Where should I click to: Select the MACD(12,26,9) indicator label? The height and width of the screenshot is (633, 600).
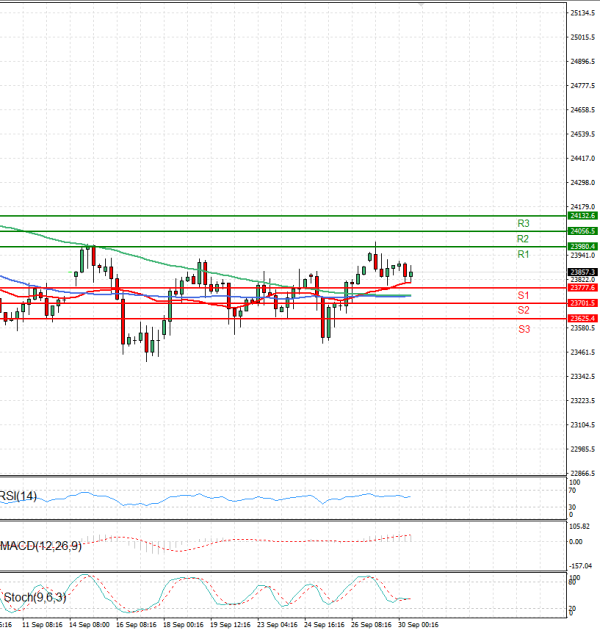41,545
